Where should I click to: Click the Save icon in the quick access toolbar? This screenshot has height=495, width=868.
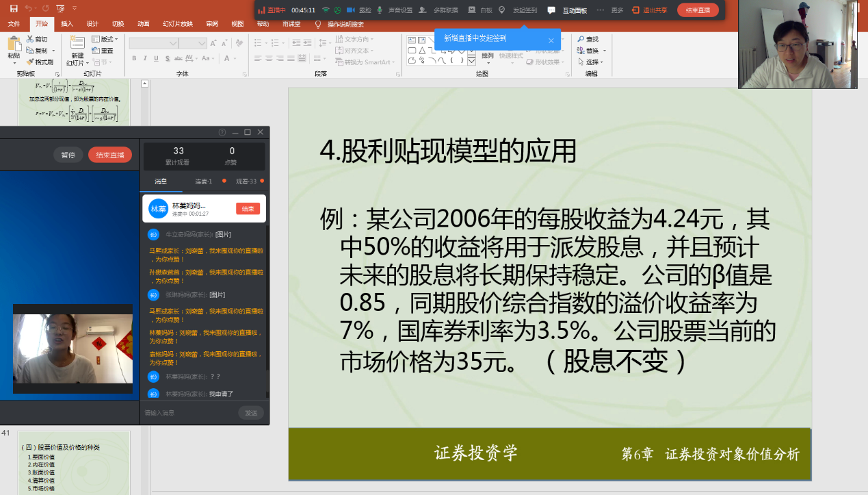coord(14,8)
